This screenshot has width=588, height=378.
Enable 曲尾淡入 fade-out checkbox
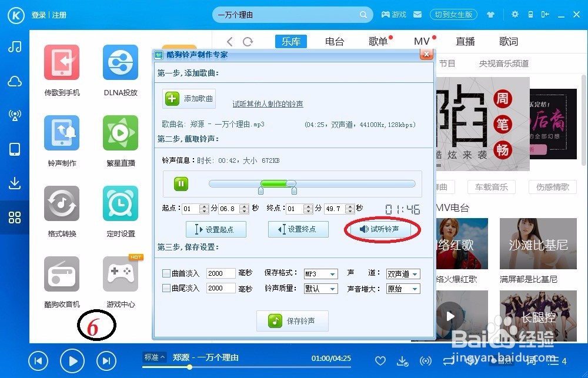[166, 288]
